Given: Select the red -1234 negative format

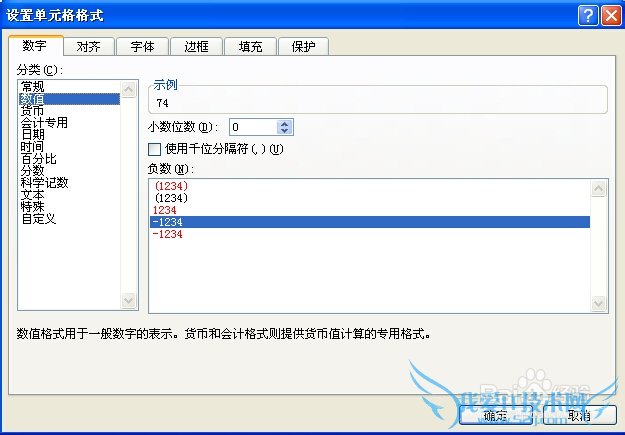Looking at the screenshot, I should tap(167, 234).
